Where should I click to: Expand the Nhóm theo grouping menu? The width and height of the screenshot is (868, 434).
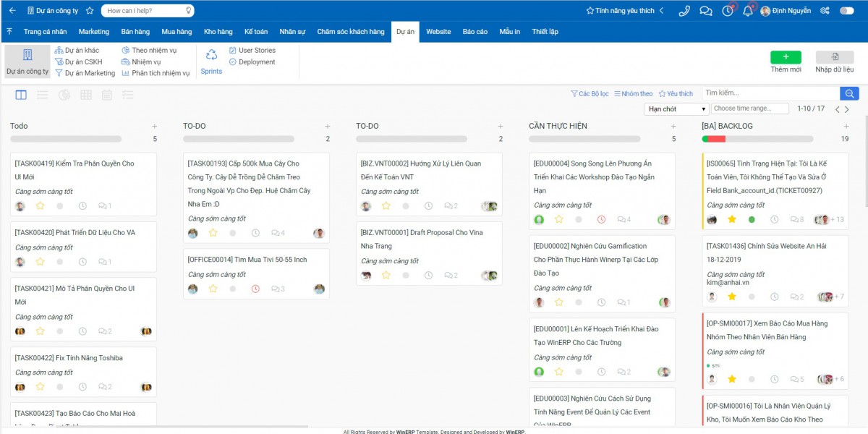coord(637,94)
